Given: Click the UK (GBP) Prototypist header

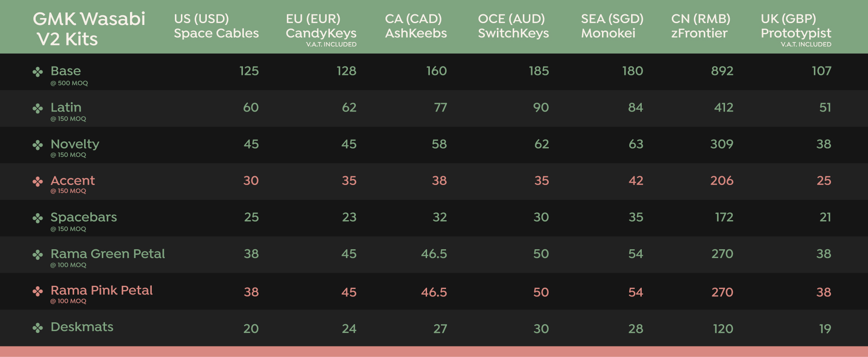Looking at the screenshot, I should (x=796, y=26).
